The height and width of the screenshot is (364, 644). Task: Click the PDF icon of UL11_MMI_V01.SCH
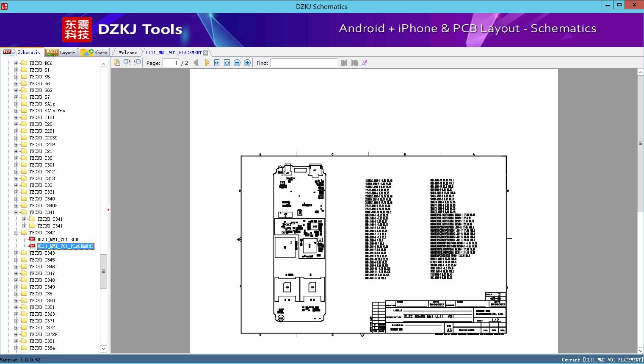click(x=32, y=239)
